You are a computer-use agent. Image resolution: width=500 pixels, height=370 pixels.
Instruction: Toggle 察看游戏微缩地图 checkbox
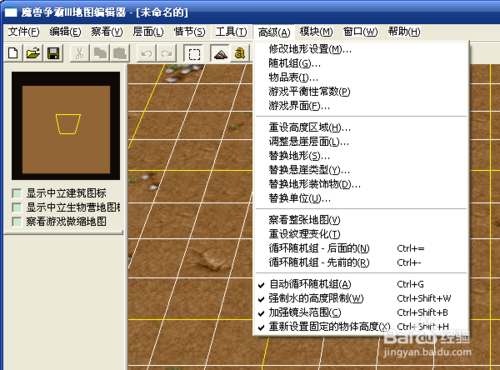coord(17,222)
